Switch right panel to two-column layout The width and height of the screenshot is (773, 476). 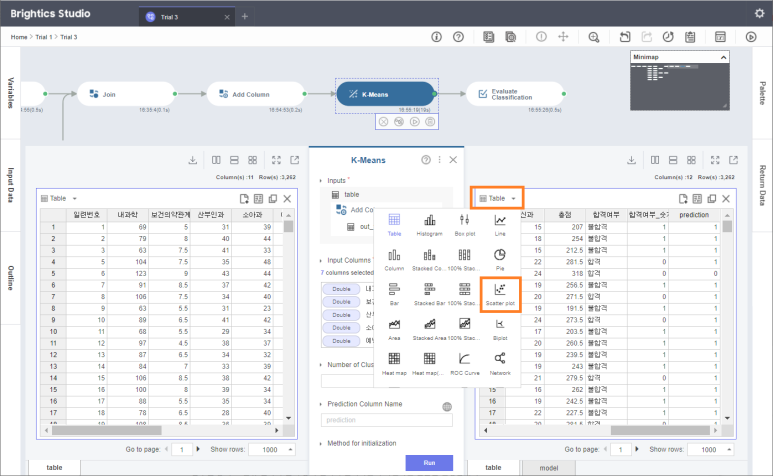click(x=655, y=160)
